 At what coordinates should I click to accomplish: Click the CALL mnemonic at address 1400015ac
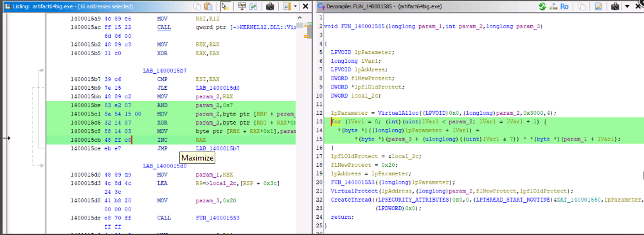click(164, 28)
